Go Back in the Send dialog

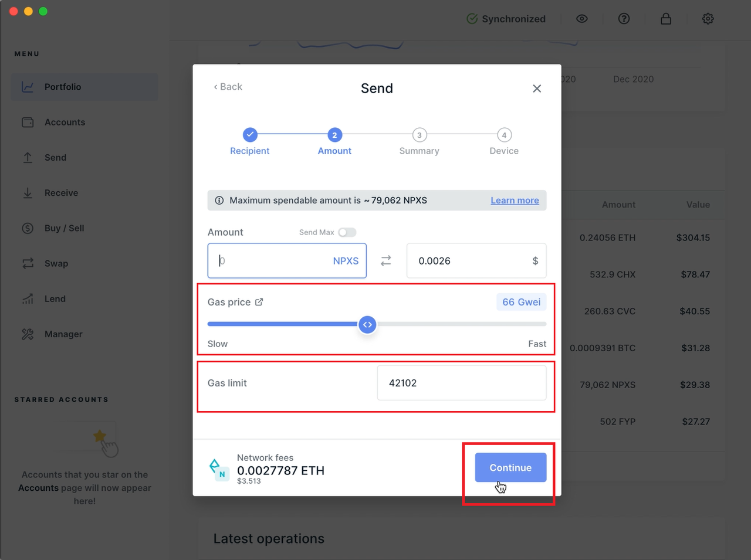[x=228, y=87]
